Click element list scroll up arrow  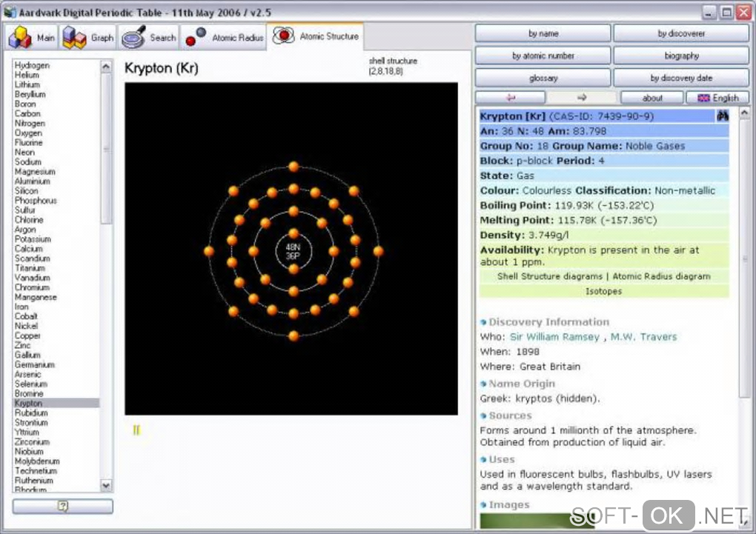pos(106,66)
